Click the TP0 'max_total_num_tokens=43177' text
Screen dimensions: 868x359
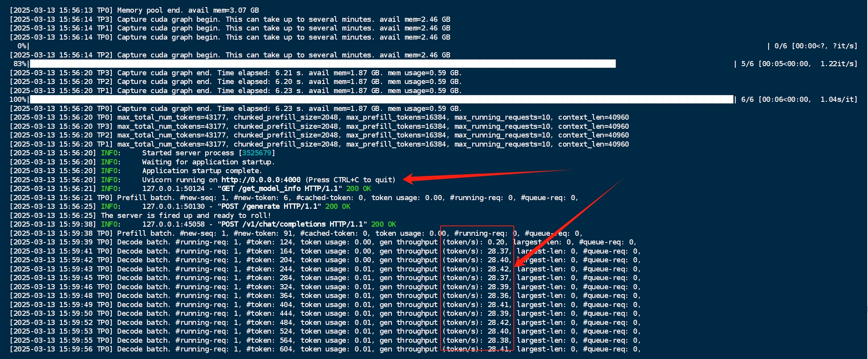tap(172, 117)
